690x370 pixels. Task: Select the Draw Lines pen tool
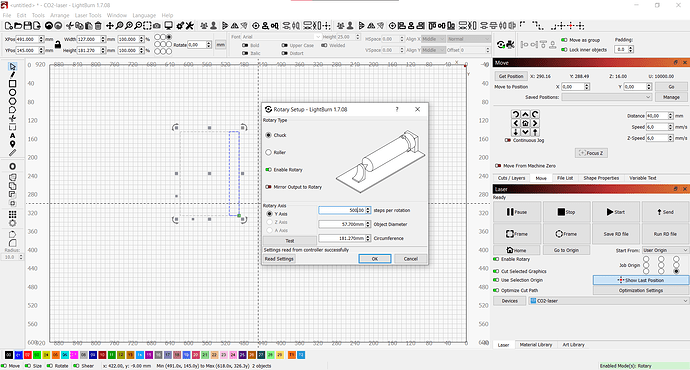click(12, 75)
